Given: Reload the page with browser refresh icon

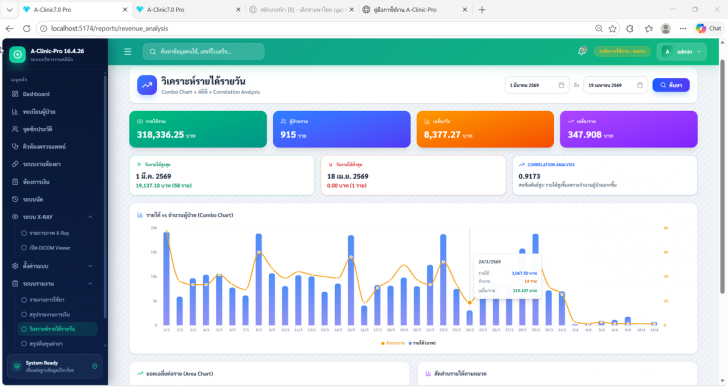Looking at the screenshot, I should [26, 28].
